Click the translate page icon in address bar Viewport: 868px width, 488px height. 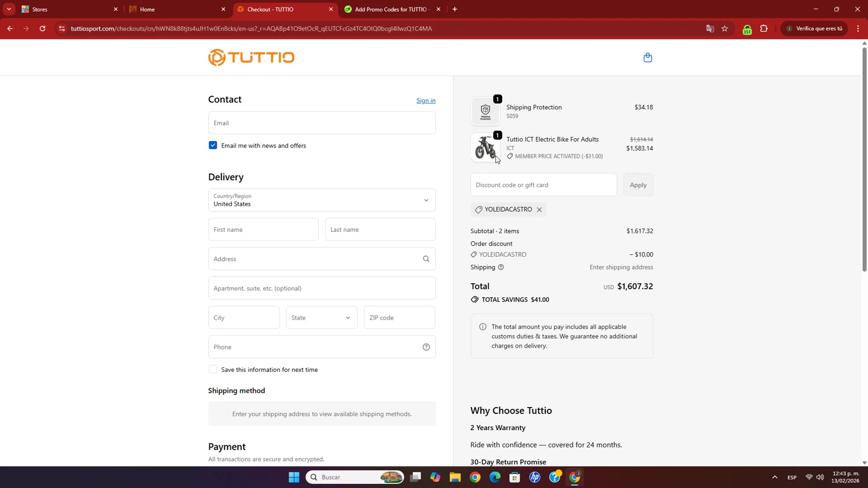(710, 28)
